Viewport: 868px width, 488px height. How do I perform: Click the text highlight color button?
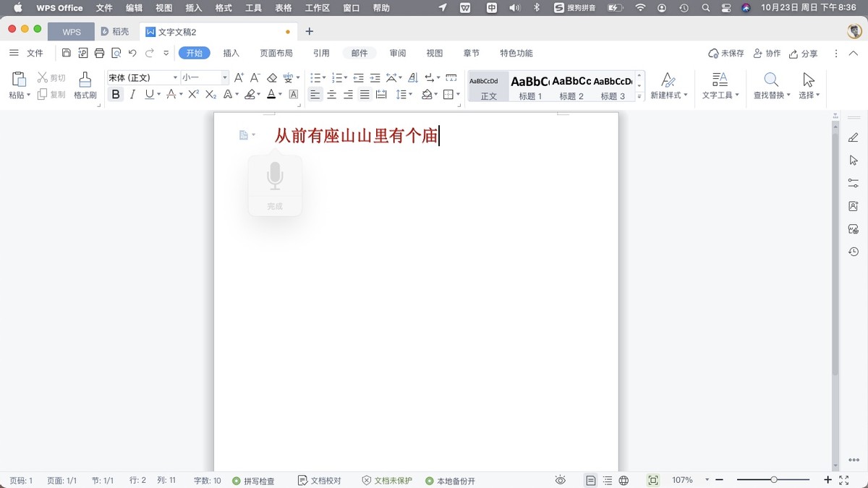click(x=250, y=95)
